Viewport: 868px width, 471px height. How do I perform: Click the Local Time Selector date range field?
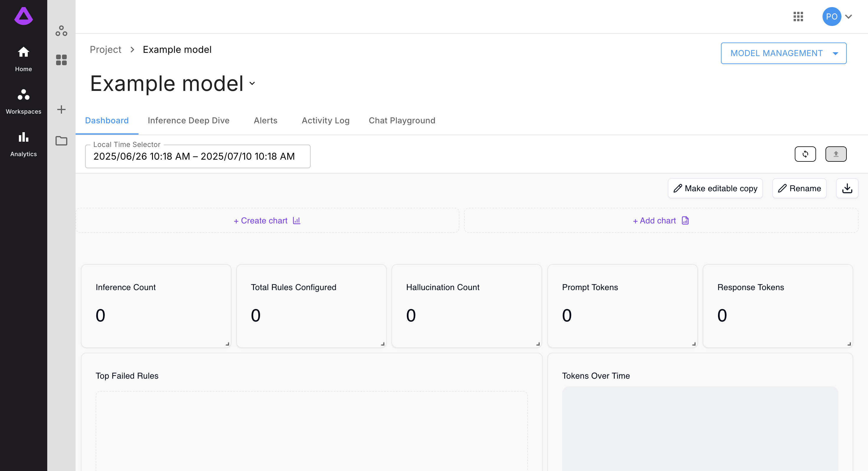click(x=198, y=156)
